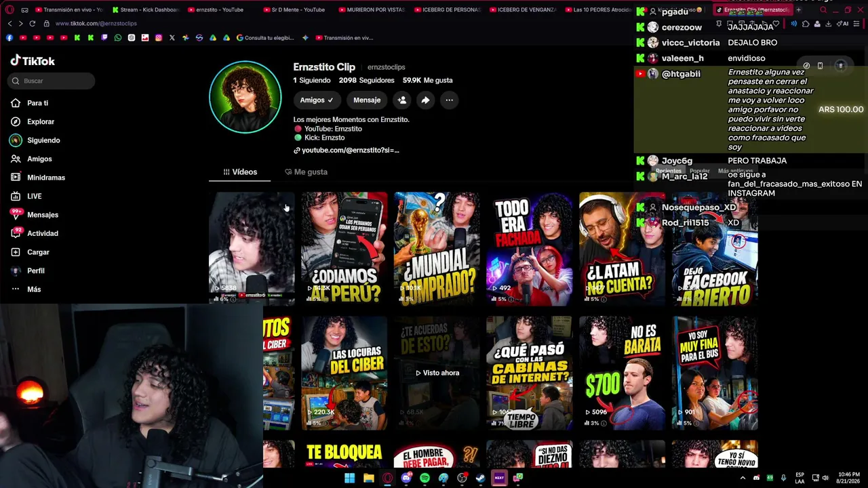
Task: Click the add-friend icon on profile
Action: point(401,100)
